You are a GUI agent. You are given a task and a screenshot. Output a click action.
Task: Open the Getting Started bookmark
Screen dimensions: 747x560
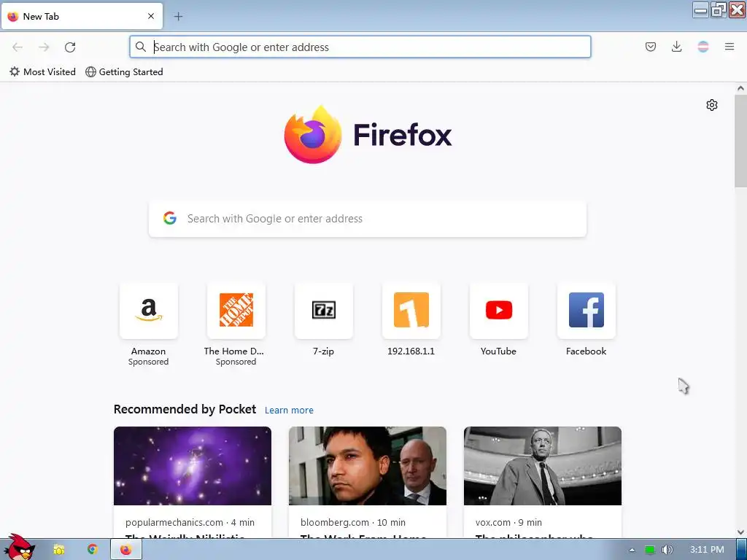(124, 72)
